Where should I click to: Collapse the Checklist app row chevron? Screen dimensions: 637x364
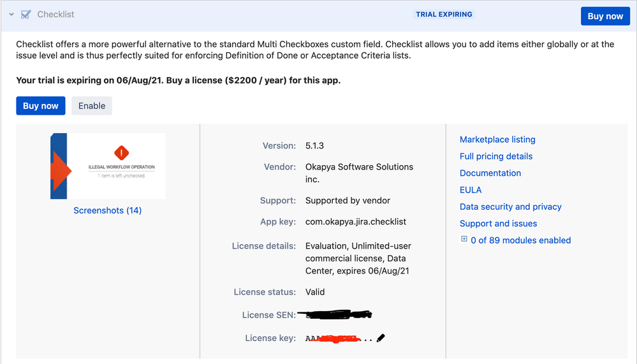pyautogui.click(x=11, y=15)
